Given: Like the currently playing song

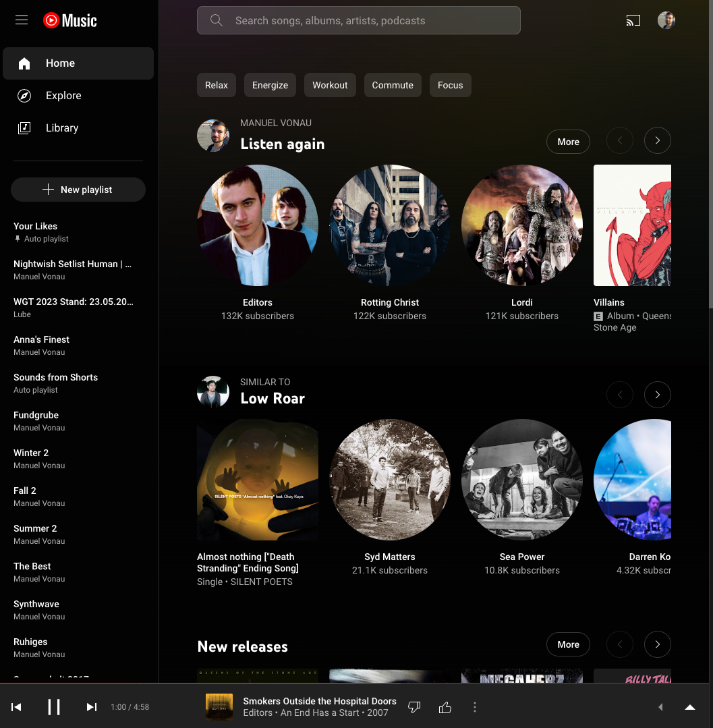Looking at the screenshot, I should tap(445, 706).
